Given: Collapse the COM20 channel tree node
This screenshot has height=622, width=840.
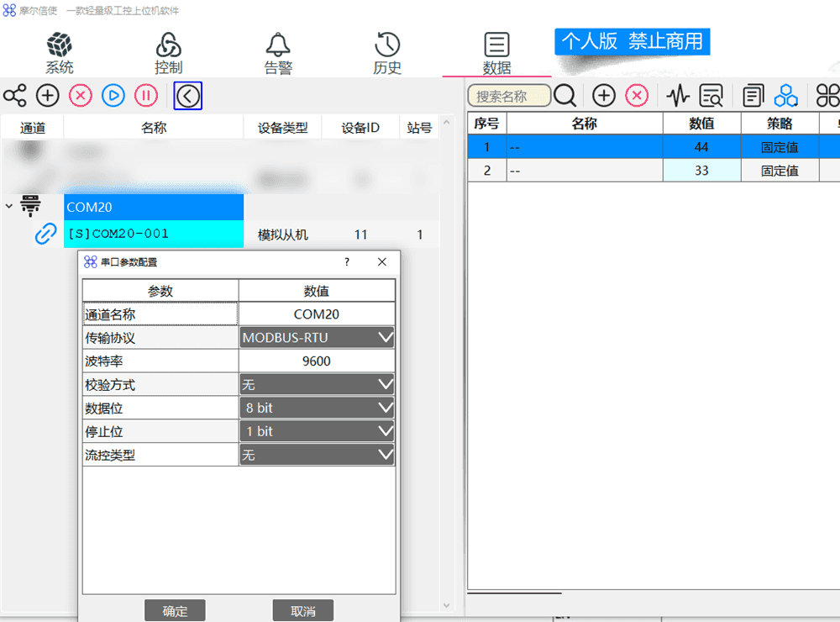Looking at the screenshot, I should coord(9,206).
